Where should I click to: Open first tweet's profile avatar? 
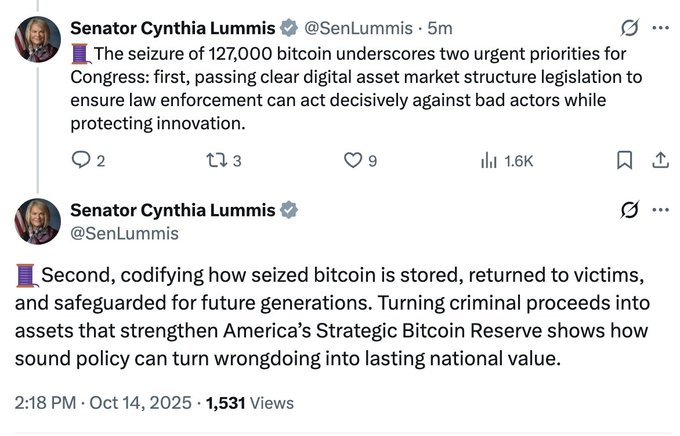pyautogui.click(x=38, y=40)
